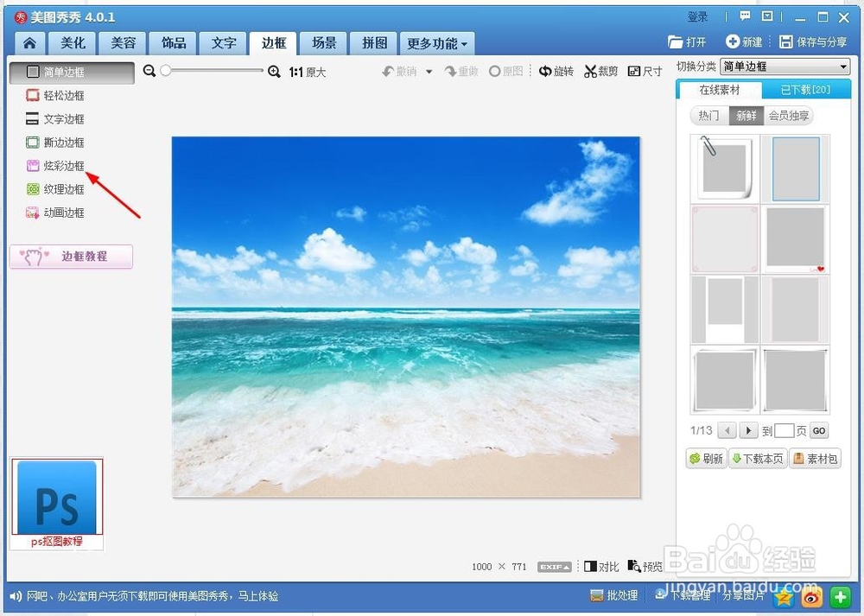This screenshot has width=864, height=616.
Task: Click the GO page button
Action: (819, 430)
